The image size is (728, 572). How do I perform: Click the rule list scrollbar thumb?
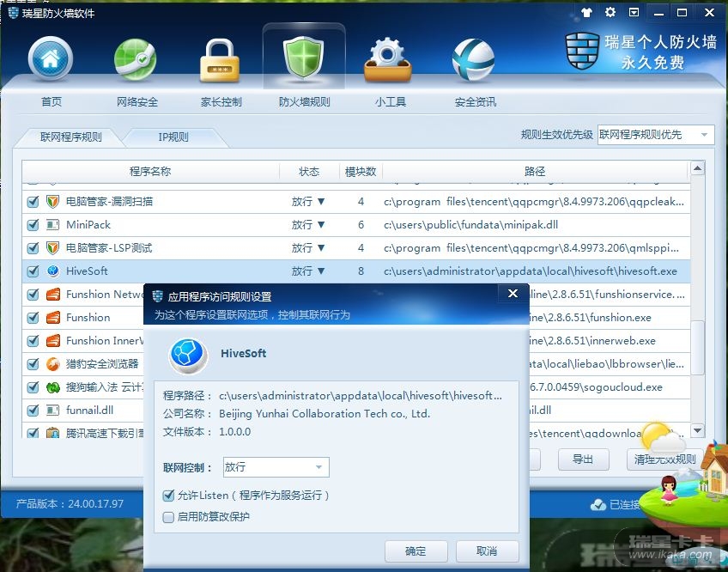[x=697, y=348]
